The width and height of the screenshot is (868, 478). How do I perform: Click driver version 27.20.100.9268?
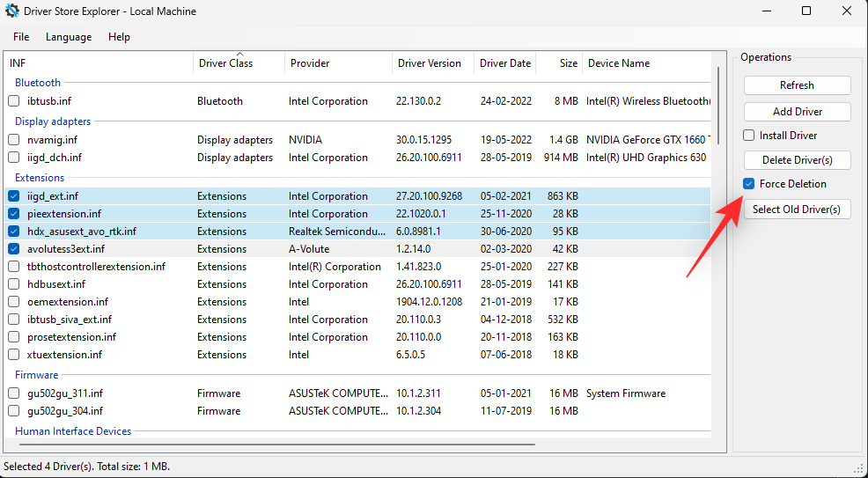429,196
